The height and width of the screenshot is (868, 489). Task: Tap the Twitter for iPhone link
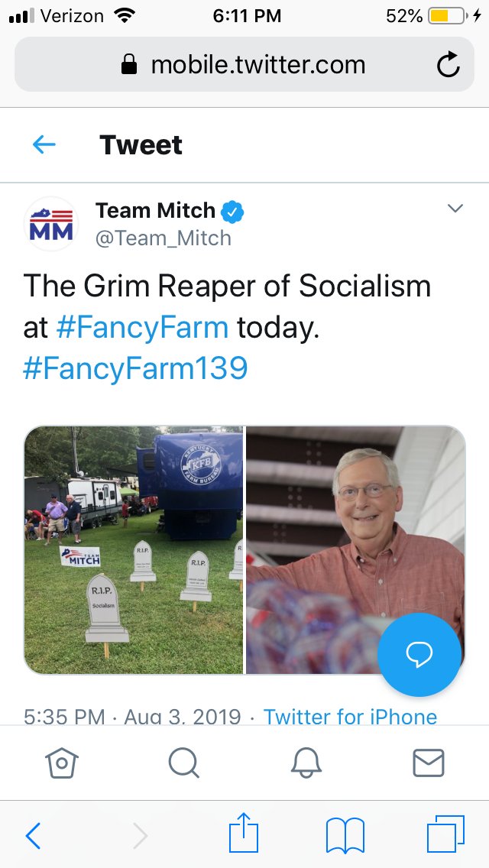tap(350, 716)
